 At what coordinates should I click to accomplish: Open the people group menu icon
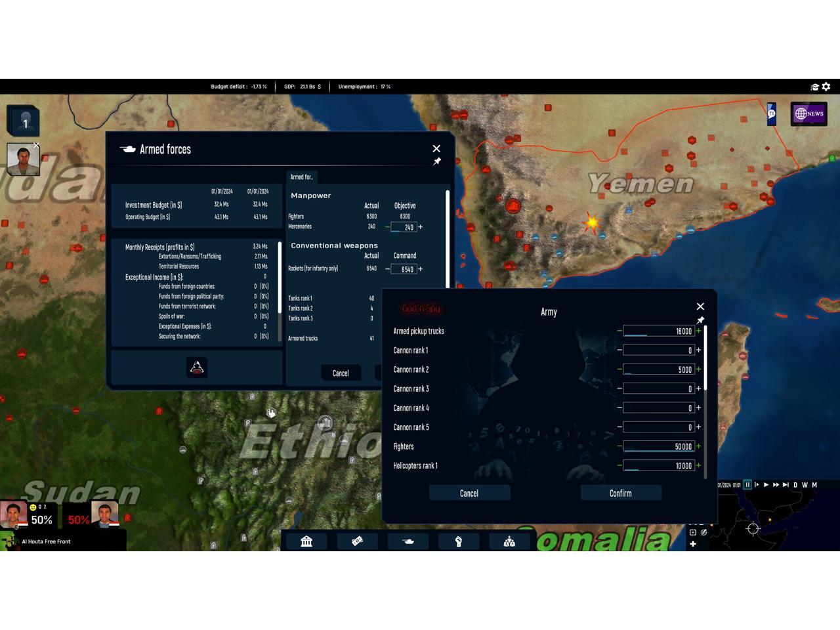point(509,541)
